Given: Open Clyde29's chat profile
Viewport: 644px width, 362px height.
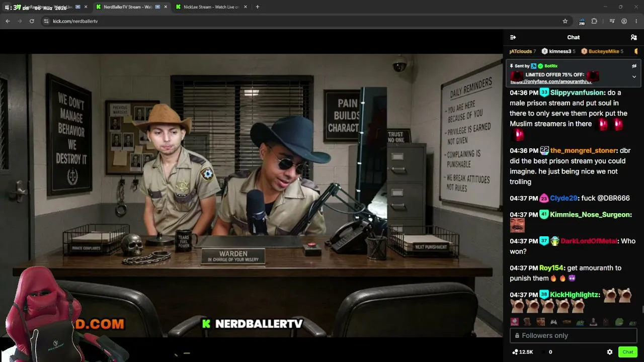Looking at the screenshot, I should point(563,198).
